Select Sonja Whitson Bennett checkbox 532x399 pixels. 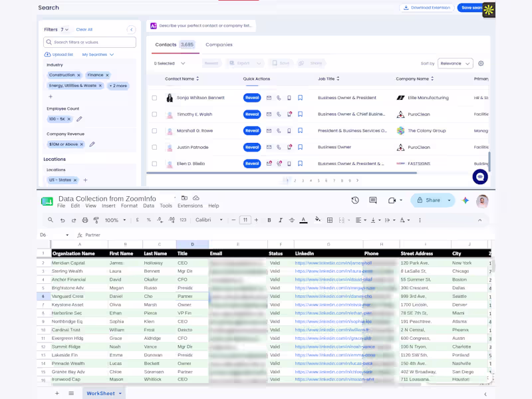pyautogui.click(x=154, y=98)
